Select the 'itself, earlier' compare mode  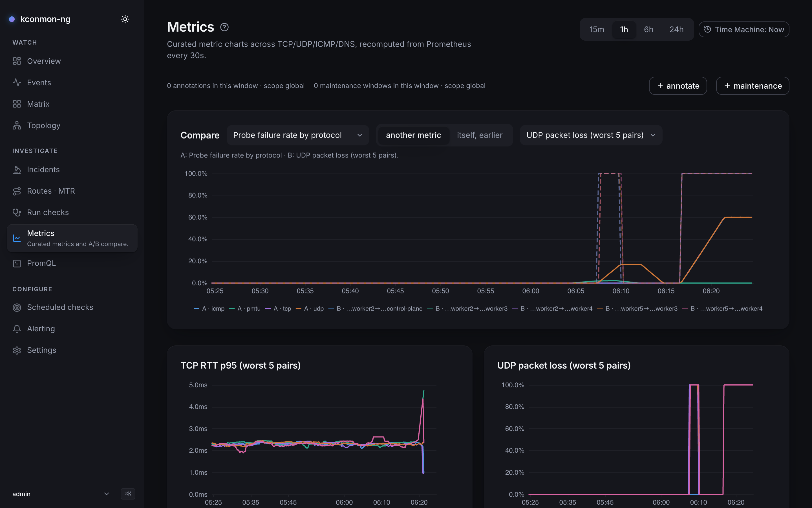[x=480, y=135]
